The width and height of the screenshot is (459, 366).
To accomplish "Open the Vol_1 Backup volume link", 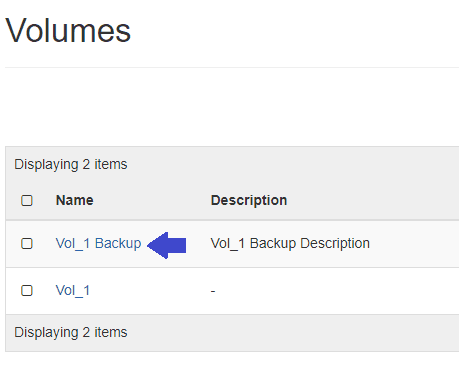I will (x=98, y=244).
